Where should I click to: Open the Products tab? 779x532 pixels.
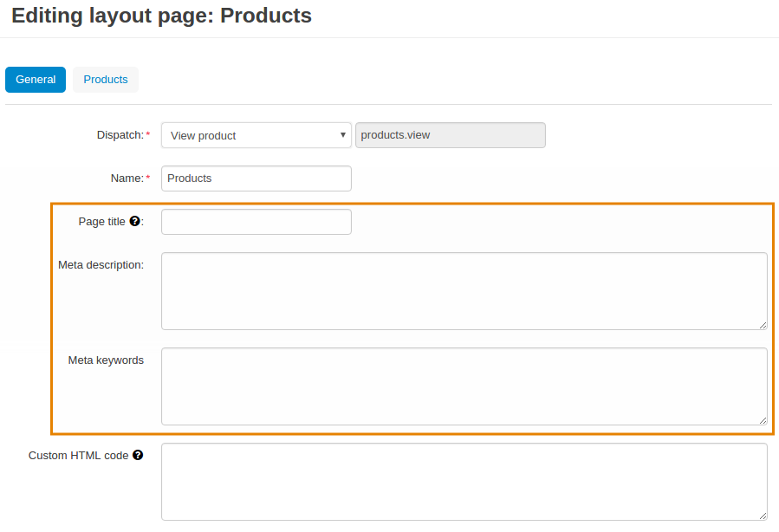pyautogui.click(x=106, y=80)
